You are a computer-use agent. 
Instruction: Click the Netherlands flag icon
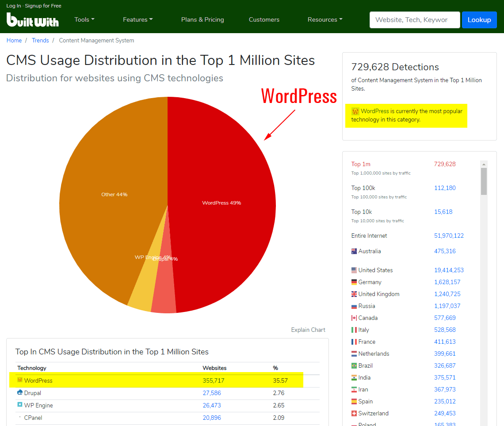tap(354, 354)
